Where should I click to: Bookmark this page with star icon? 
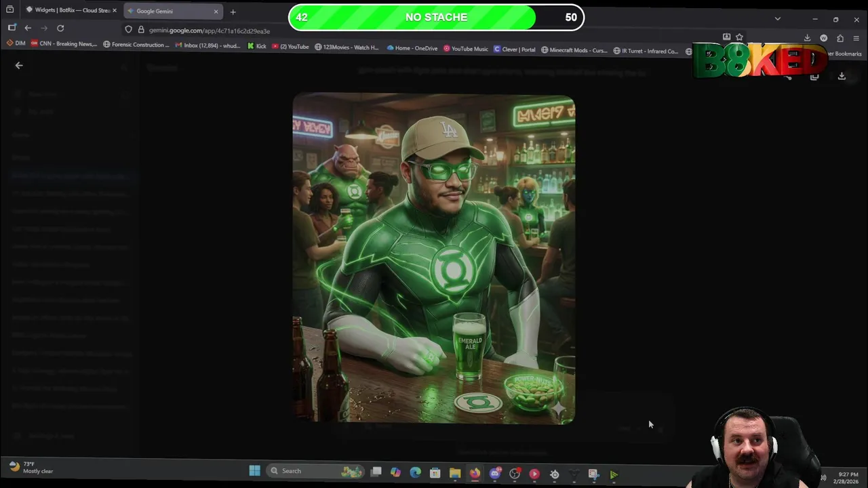pos(739,37)
